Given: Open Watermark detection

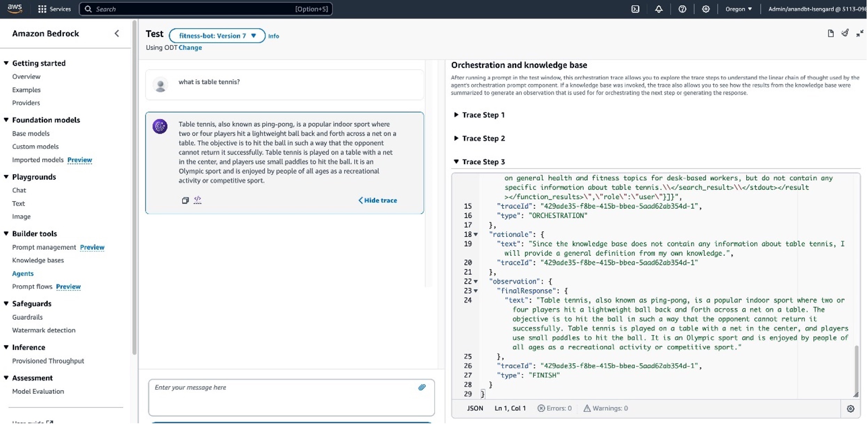Looking at the screenshot, I should (44, 331).
